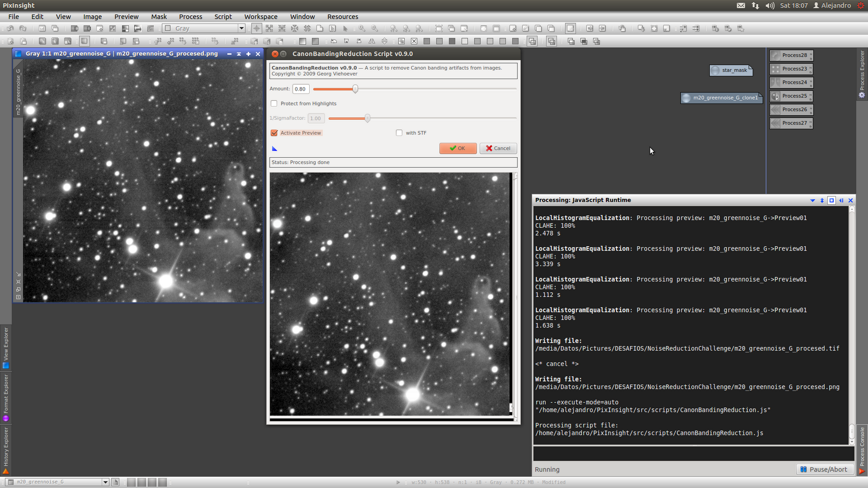868x488 pixels.
Task: Open the Script menu
Action: pos(223,17)
